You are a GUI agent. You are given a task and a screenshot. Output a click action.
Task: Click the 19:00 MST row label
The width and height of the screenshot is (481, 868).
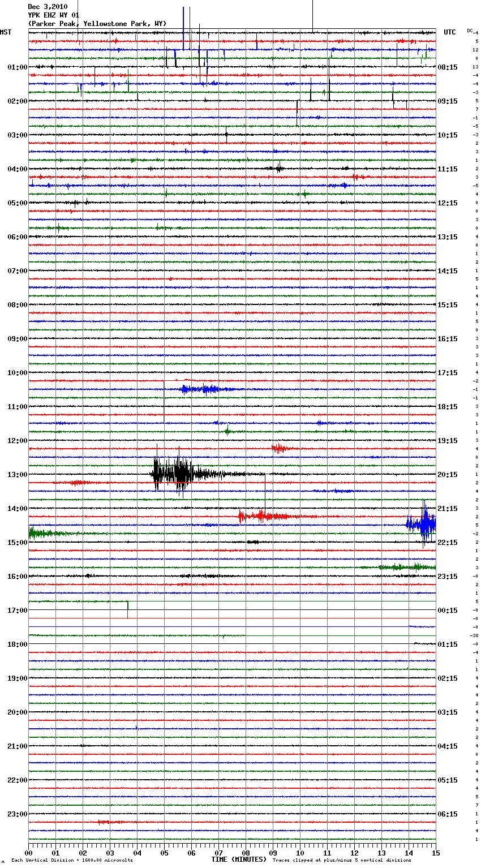pyautogui.click(x=18, y=678)
